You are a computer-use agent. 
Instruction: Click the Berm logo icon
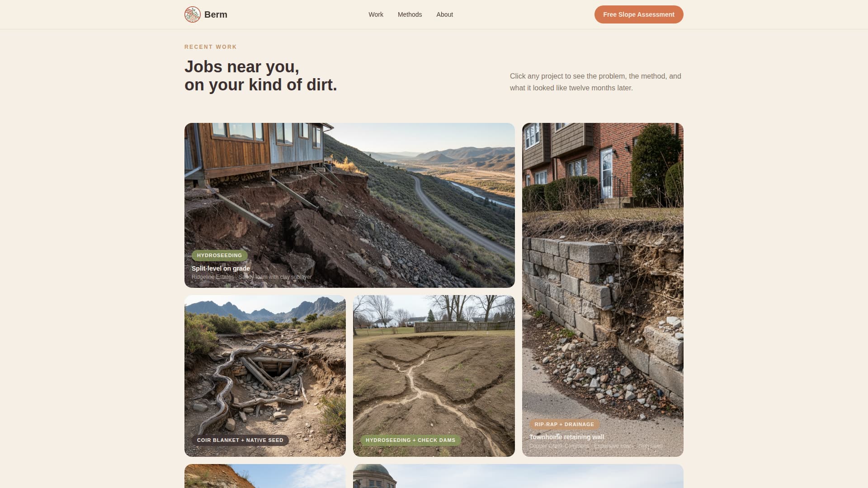192,14
